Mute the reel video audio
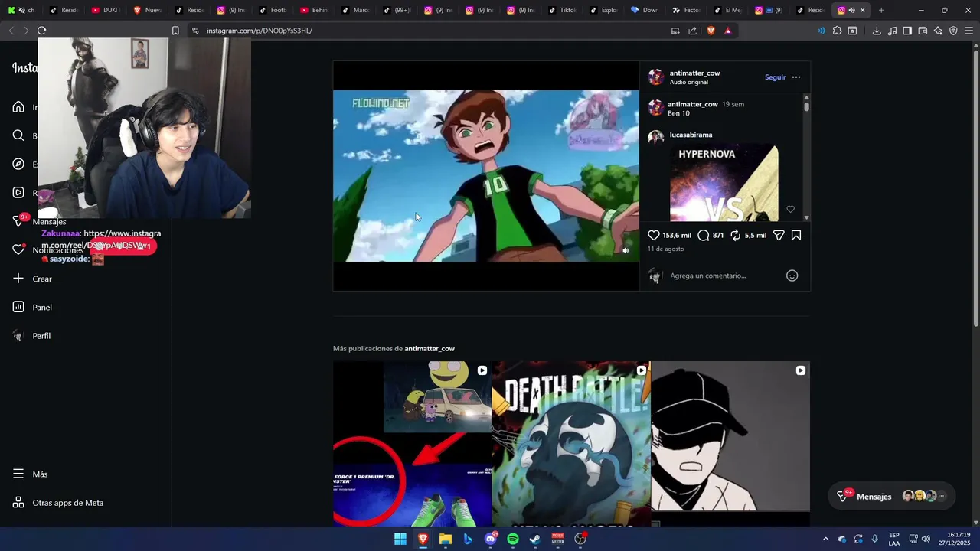The image size is (980, 551). (626, 250)
